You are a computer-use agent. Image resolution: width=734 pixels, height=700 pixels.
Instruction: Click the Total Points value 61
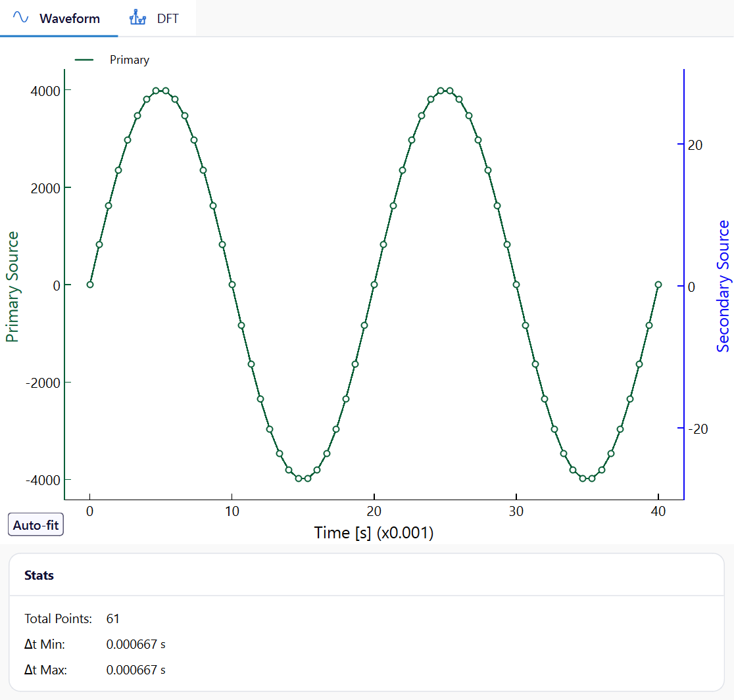coord(113,618)
